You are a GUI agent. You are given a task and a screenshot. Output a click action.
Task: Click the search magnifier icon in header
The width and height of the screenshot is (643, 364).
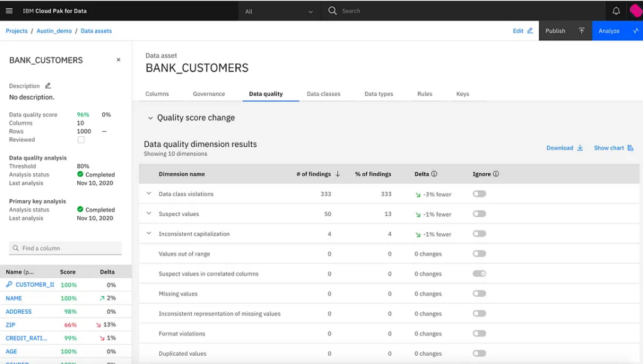click(333, 11)
